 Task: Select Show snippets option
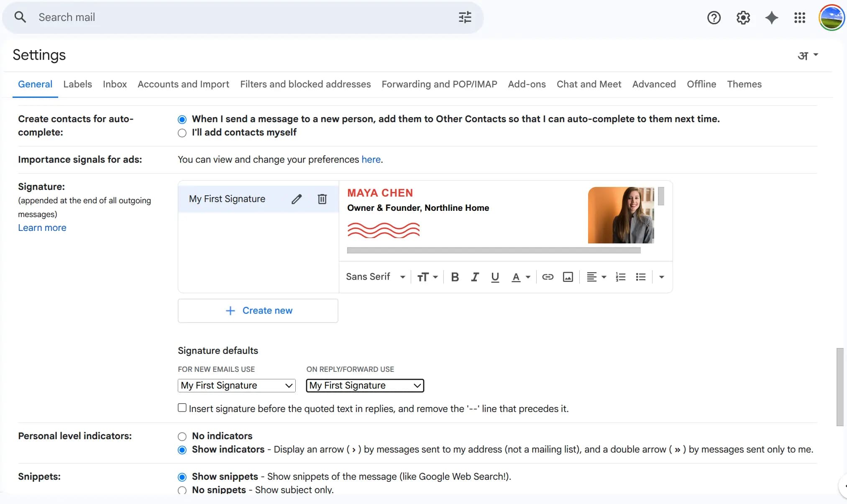tap(182, 477)
